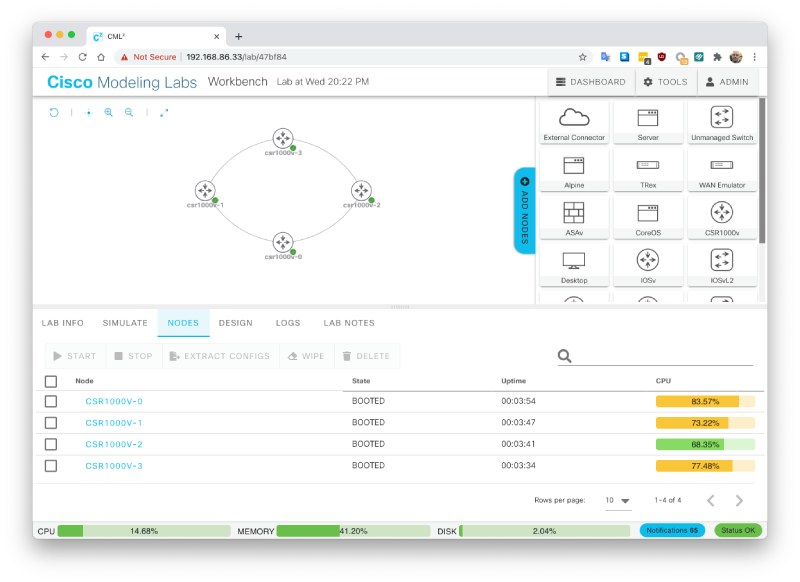Open the LOGS tab

pos(288,323)
